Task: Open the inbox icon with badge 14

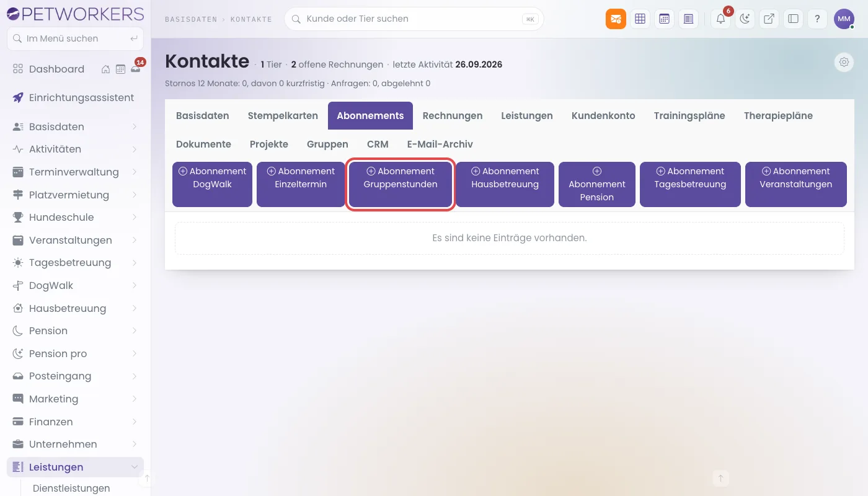Action: (136, 68)
